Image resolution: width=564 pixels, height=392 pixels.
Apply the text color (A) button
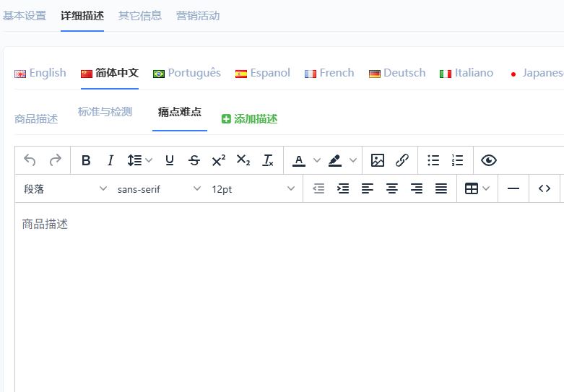299,160
